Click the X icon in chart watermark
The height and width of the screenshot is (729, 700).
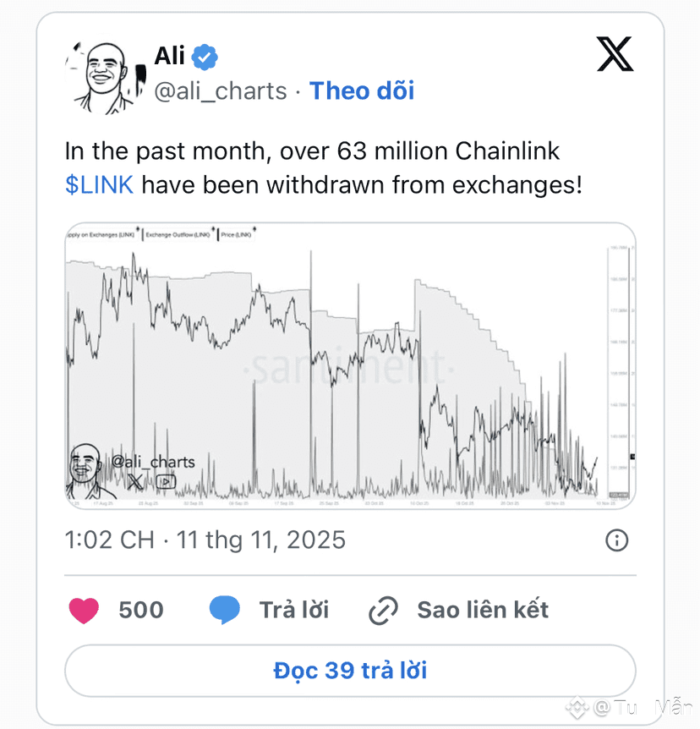pyautogui.click(x=135, y=481)
